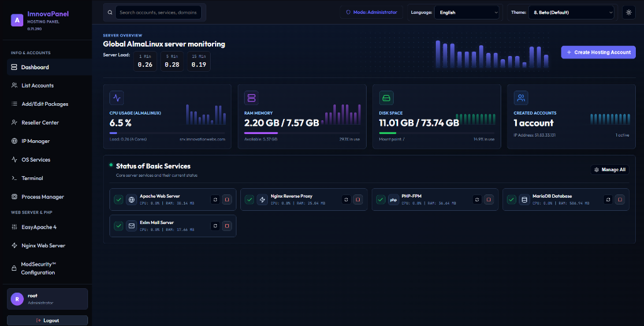The height and width of the screenshot is (326, 644).
Task: Toggle the Exim Mail Server status check
Action: (x=119, y=226)
